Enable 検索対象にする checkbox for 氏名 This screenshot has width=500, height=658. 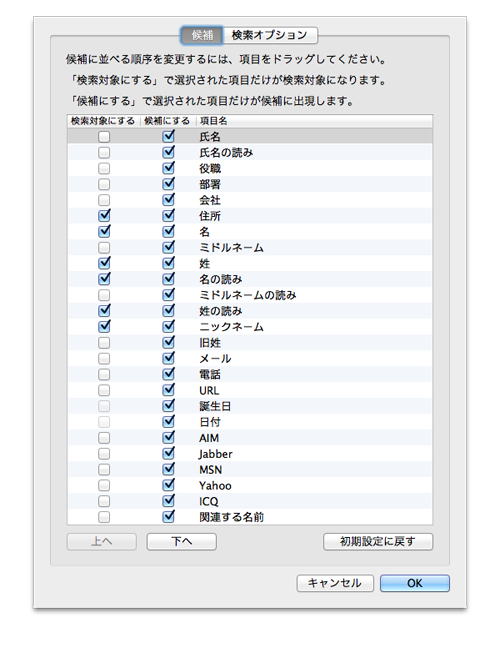(104, 136)
